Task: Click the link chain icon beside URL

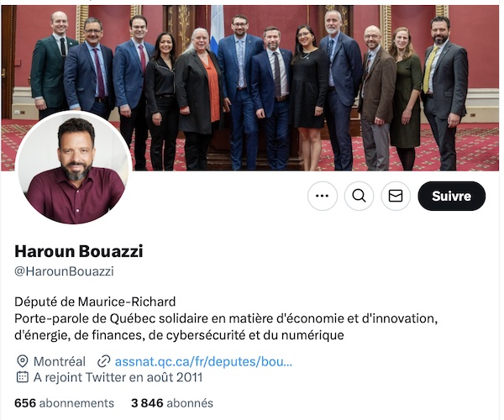Action: tap(104, 361)
